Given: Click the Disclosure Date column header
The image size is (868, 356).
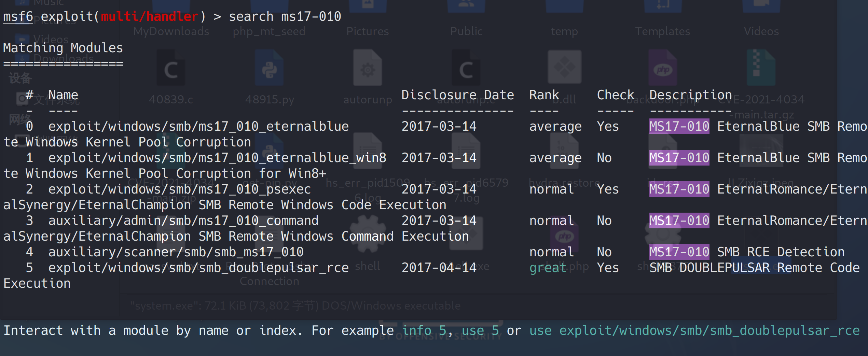Looking at the screenshot, I should 457,95.
